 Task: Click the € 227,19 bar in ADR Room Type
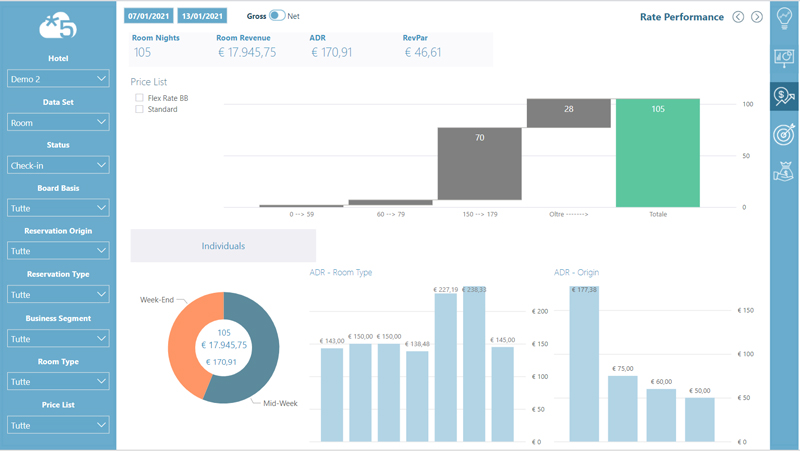(445, 367)
